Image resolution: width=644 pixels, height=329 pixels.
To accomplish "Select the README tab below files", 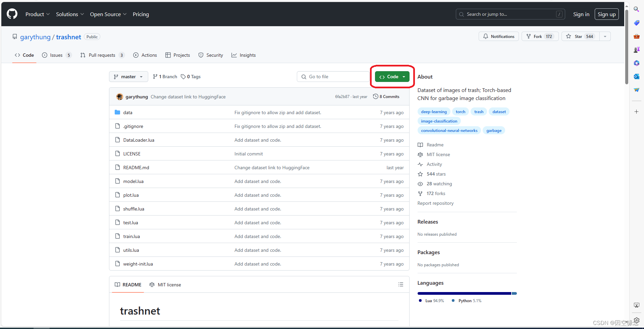I will click(x=128, y=284).
